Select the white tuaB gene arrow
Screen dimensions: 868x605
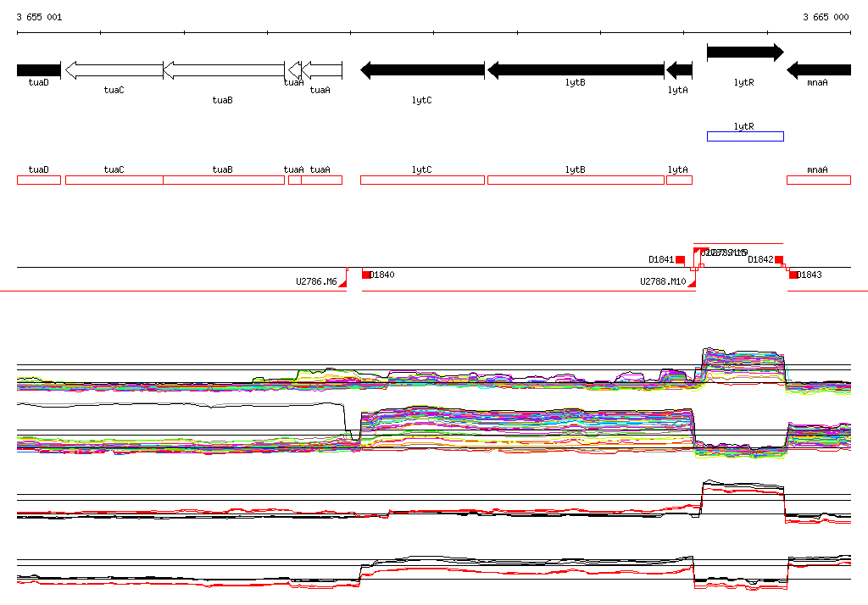point(224,70)
